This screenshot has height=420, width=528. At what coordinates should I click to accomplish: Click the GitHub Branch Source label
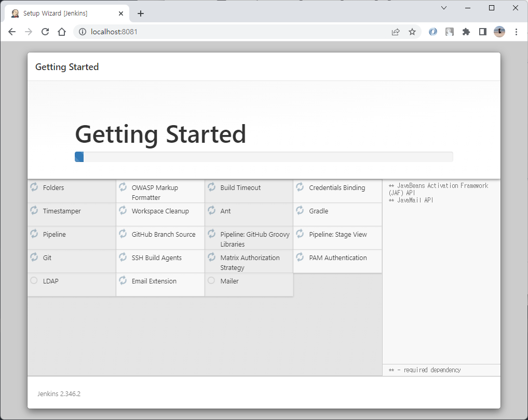click(164, 235)
